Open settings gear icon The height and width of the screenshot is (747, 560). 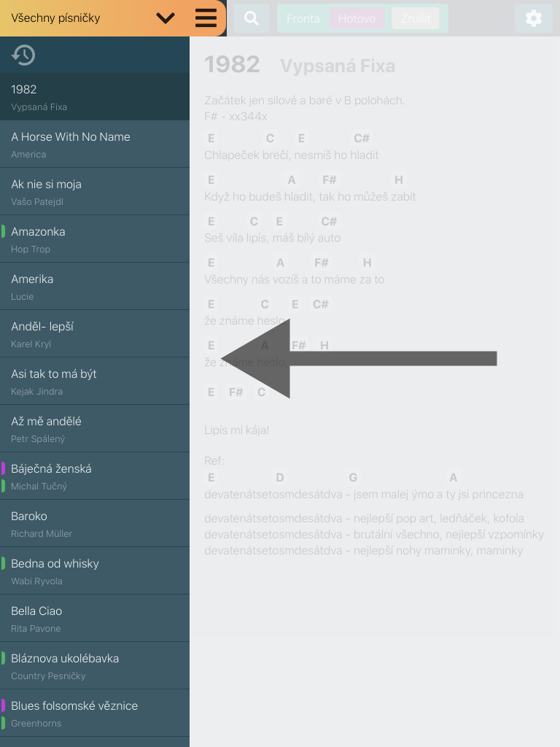(533, 18)
